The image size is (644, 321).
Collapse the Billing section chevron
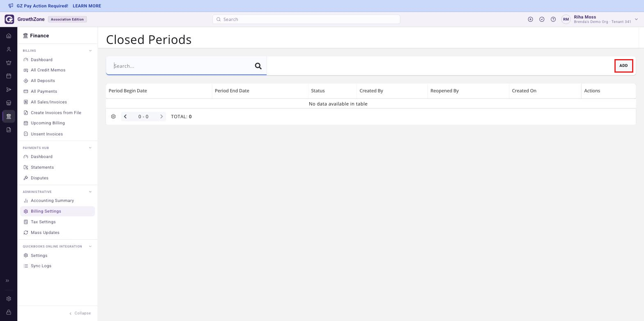(x=90, y=51)
